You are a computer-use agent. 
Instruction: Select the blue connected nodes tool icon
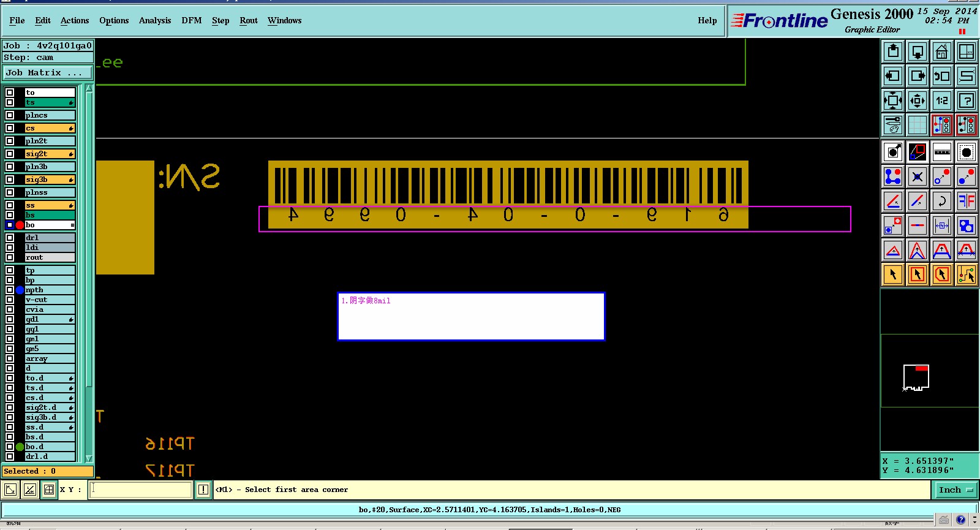(893, 176)
